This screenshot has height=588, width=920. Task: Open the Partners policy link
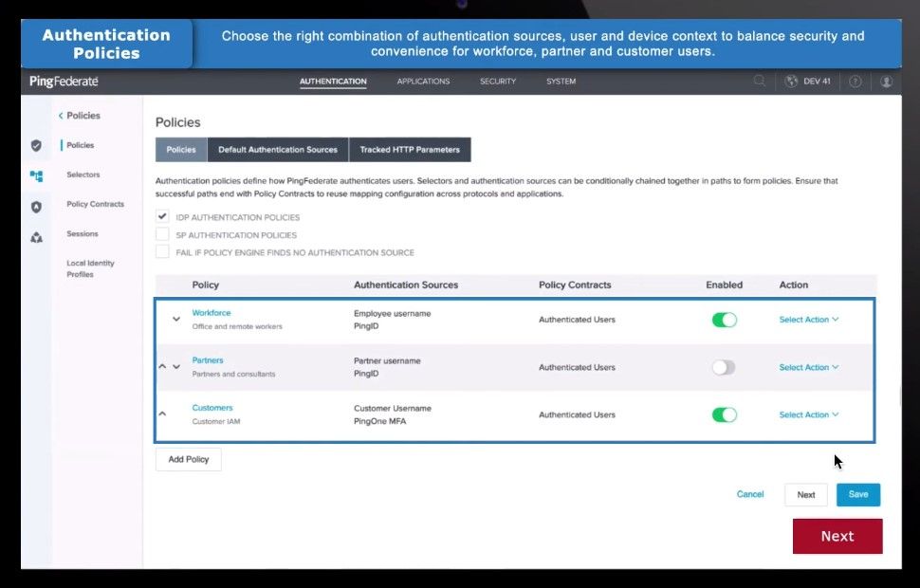(208, 360)
